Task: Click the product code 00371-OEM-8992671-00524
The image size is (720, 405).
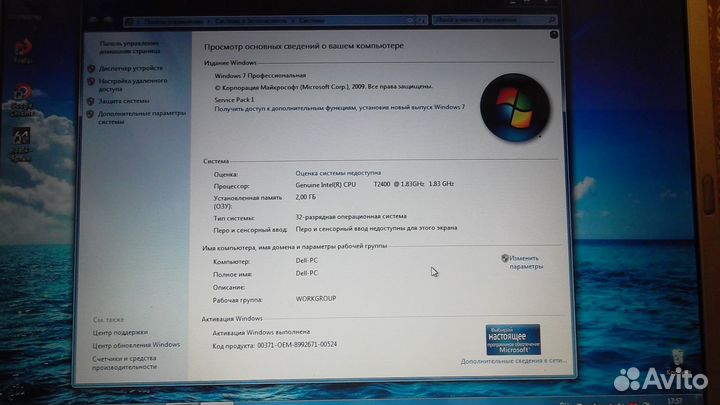Action: click(x=297, y=344)
